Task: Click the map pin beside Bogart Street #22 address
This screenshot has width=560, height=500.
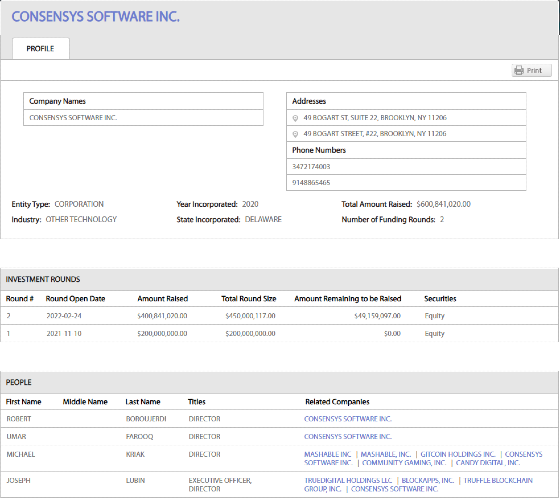Action: pyautogui.click(x=295, y=134)
